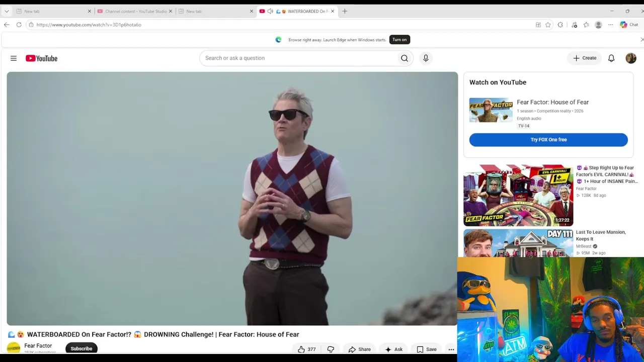
Task: Open the Favorites list toolbar icon
Action: [586, 25]
